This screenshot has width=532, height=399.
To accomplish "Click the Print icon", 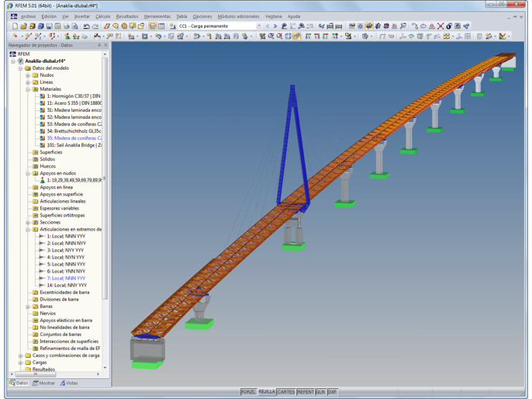I will pos(67,26).
